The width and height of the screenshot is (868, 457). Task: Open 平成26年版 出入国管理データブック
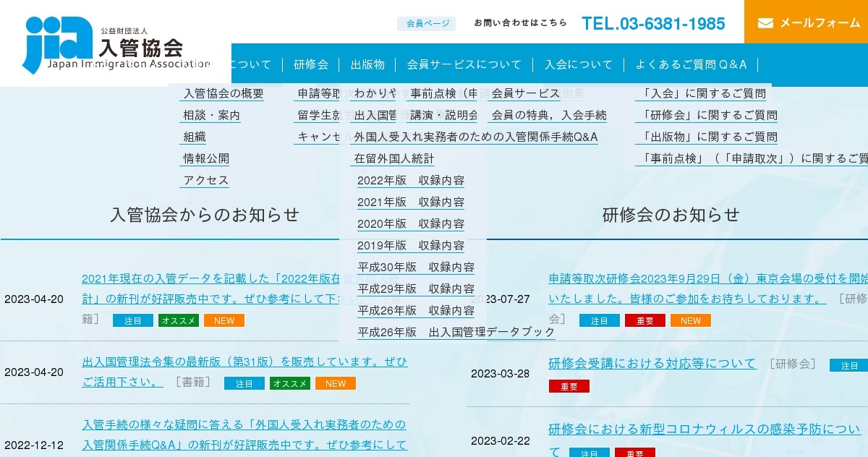[x=454, y=331]
